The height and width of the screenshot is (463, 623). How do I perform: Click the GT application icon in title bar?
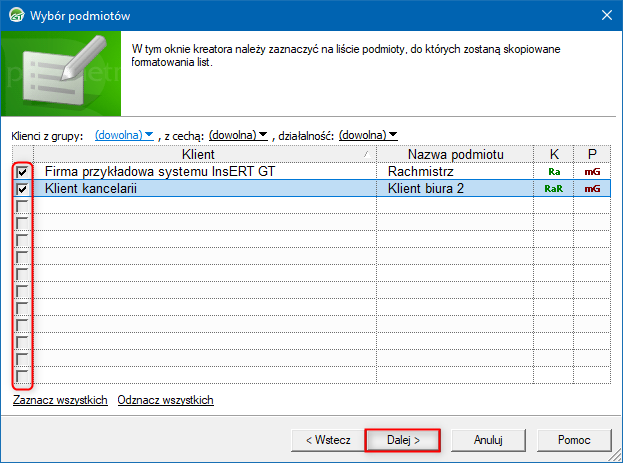[x=17, y=15]
